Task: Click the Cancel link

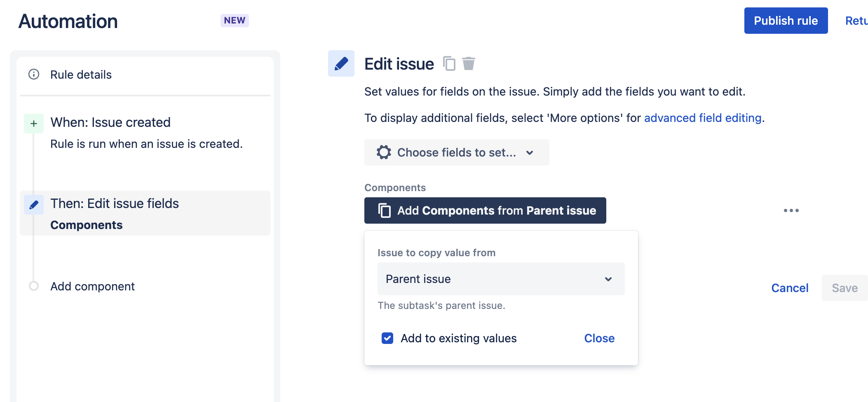Action: pos(789,288)
